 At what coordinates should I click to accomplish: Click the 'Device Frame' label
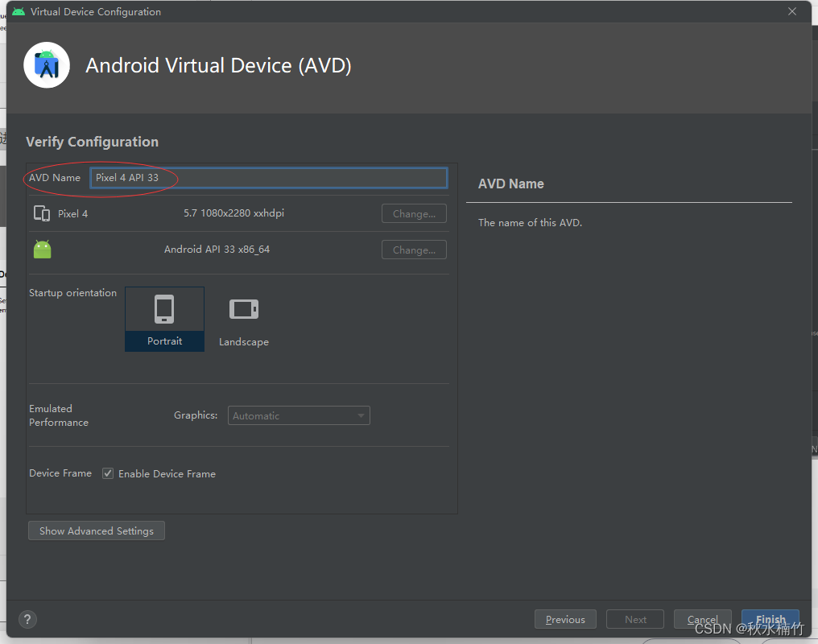[60, 473]
